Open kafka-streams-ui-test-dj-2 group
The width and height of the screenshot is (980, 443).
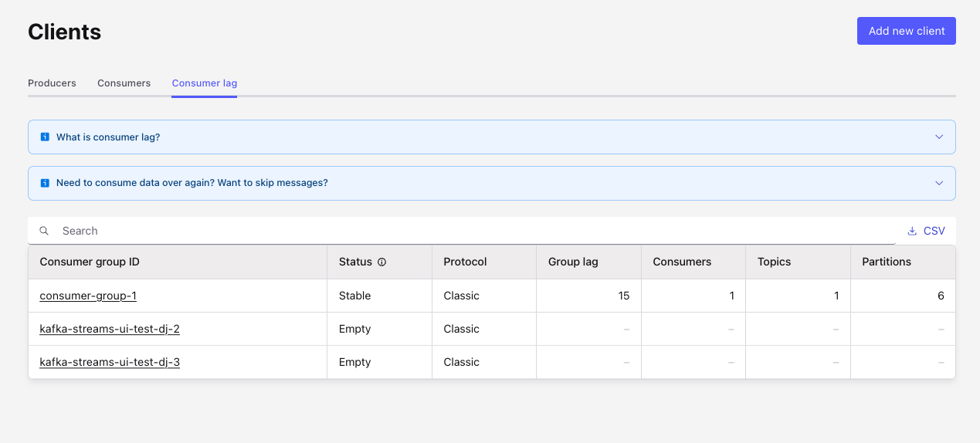[x=110, y=329]
